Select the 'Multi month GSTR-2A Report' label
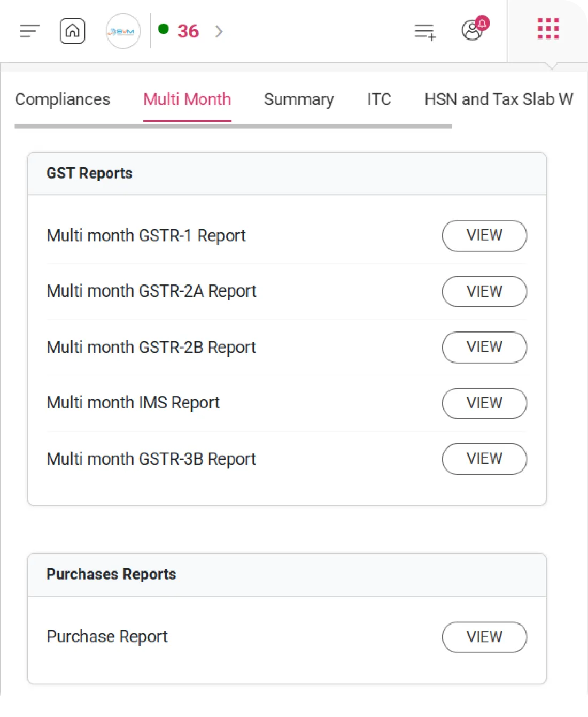The width and height of the screenshot is (588, 717). (x=151, y=291)
